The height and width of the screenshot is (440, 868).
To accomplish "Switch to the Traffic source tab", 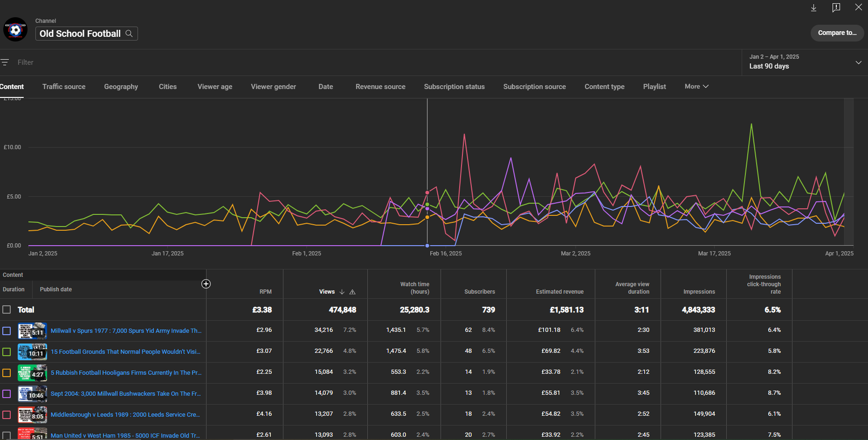I will coord(64,87).
